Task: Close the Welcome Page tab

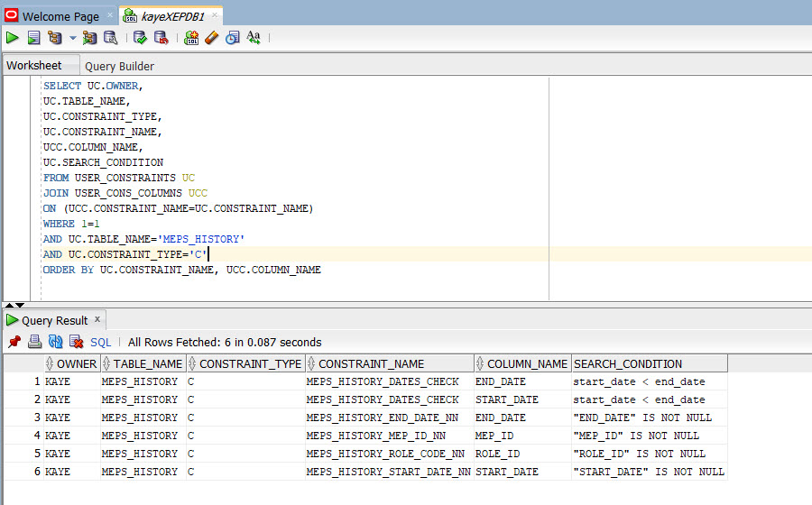Action: click(x=110, y=15)
